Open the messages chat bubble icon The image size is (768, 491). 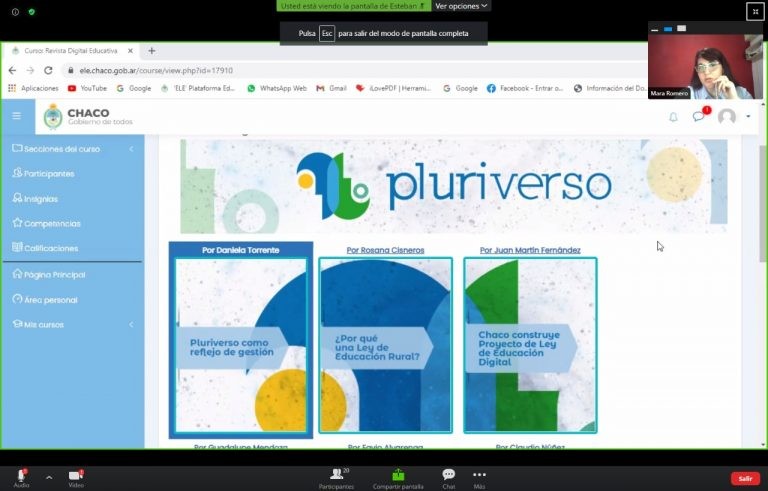pyautogui.click(x=698, y=117)
